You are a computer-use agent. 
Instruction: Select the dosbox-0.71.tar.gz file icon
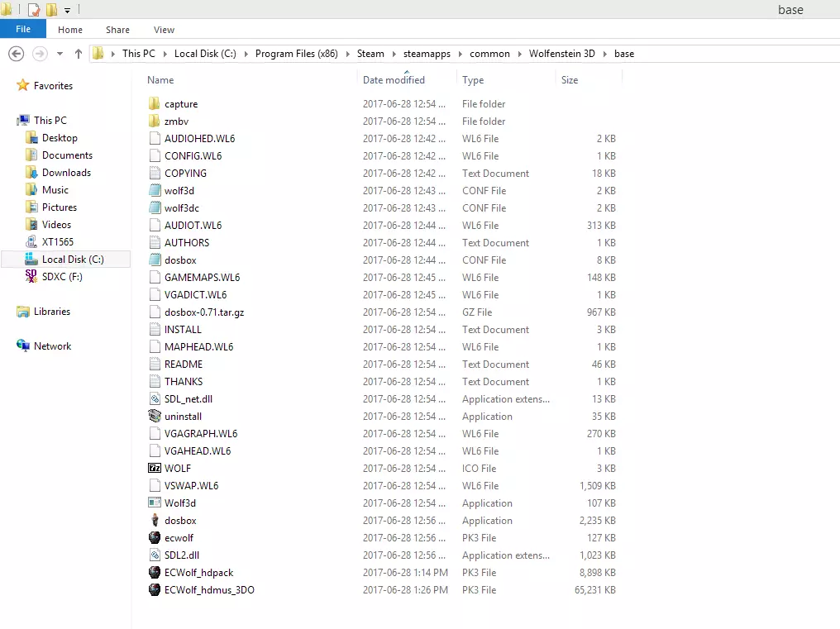coord(155,312)
